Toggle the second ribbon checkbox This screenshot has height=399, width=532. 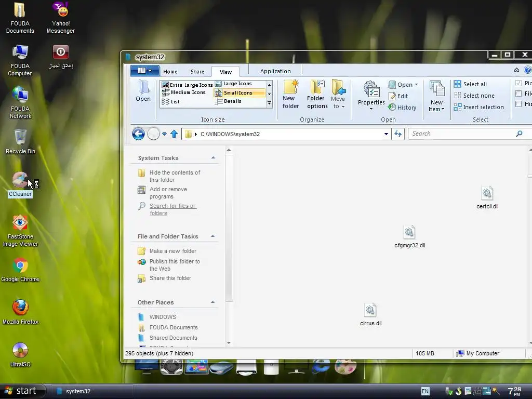(518, 94)
